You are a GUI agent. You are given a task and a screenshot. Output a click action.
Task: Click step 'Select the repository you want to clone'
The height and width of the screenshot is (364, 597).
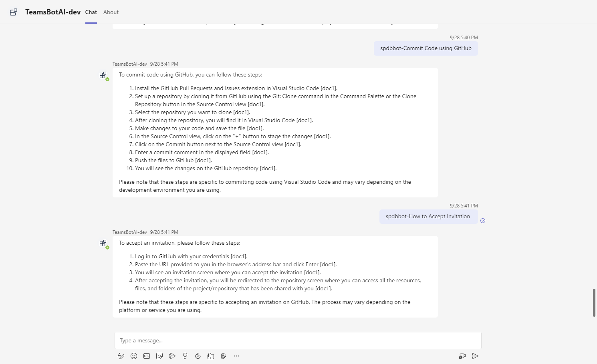coord(192,112)
